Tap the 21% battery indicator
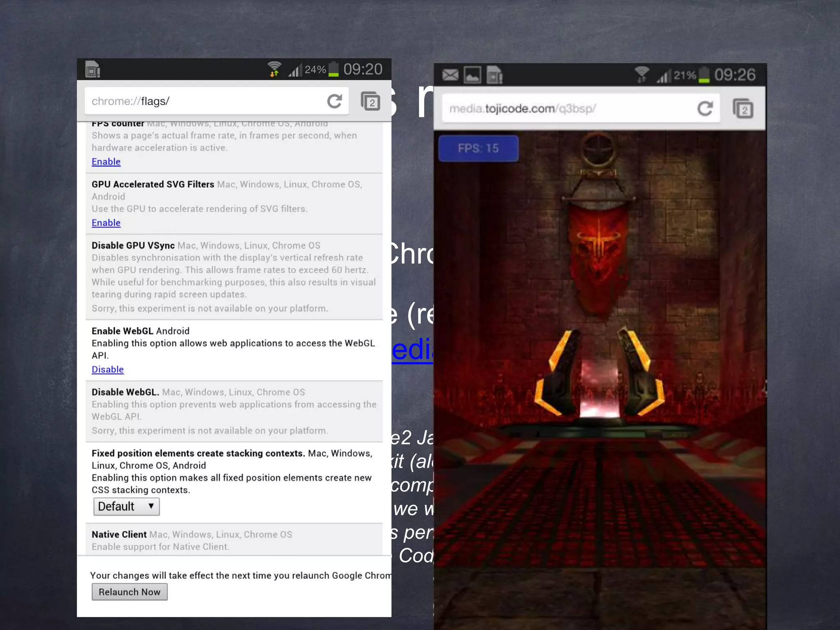 (692, 75)
